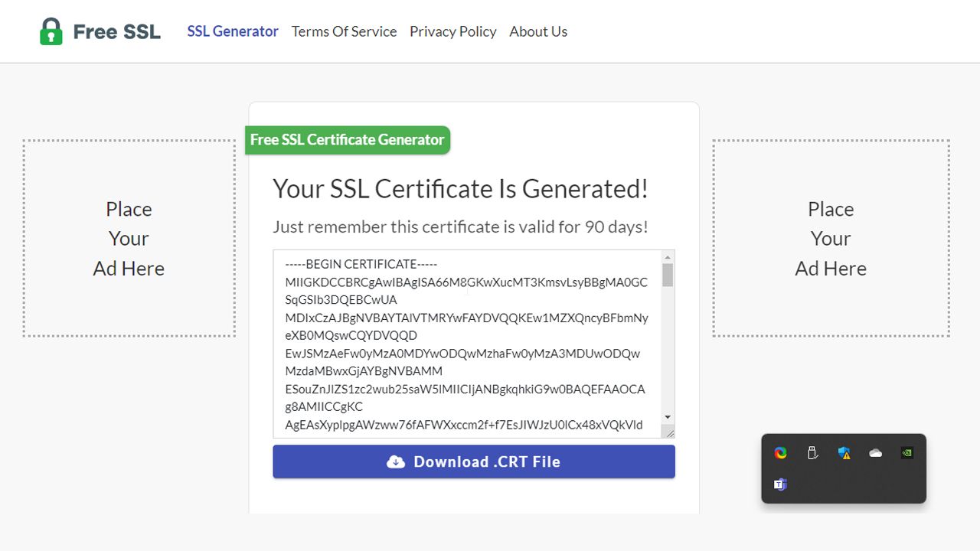Open the About Us page
Screen dimensions: 980x551
coord(538,31)
